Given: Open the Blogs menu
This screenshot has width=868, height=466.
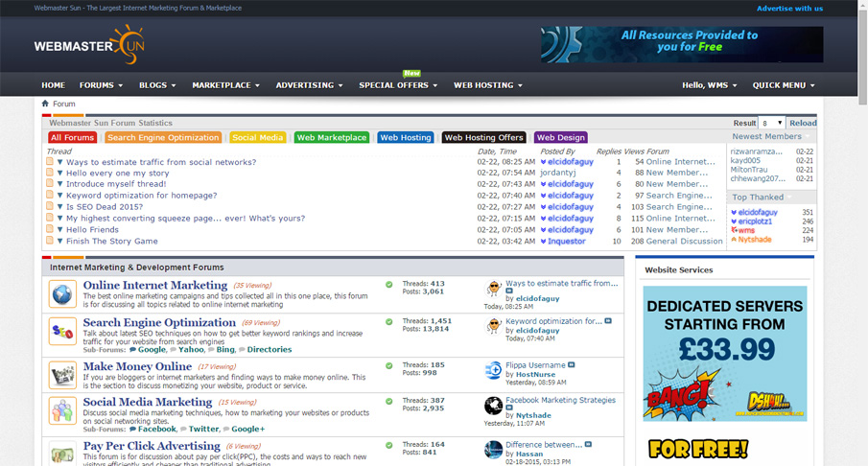Looking at the screenshot, I should click(157, 85).
